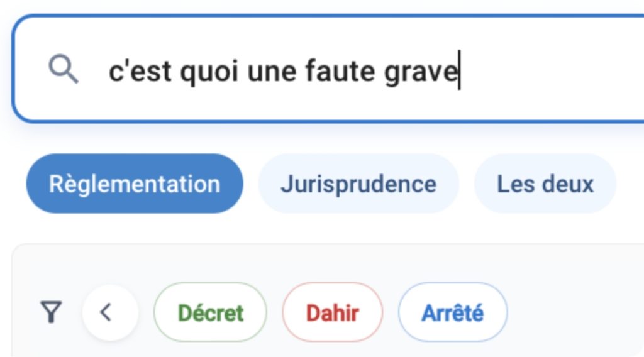Viewport: 644px width, 357px height.
Task: Open filter options via the funnel
Action: [x=51, y=312]
